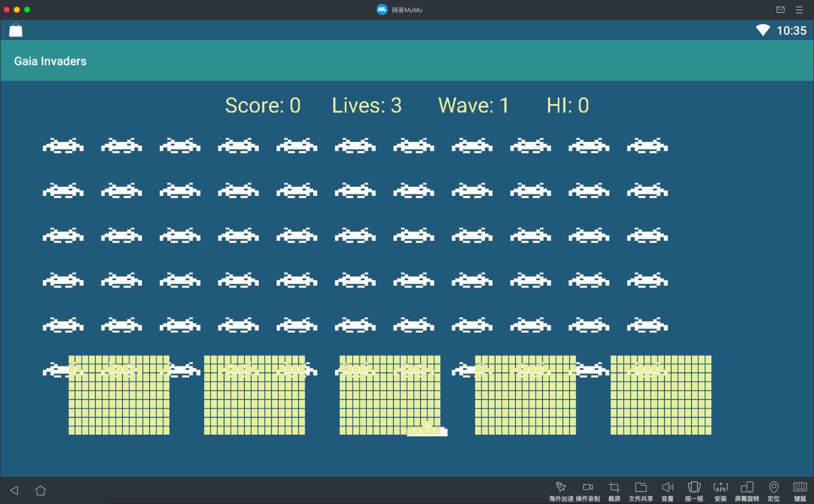Click the Wi-Fi status icon
The width and height of the screenshot is (814, 504).
coord(763,30)
